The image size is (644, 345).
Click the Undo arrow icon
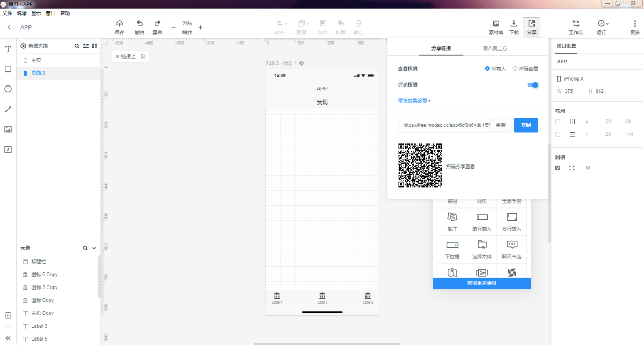(x=140, y=24)
